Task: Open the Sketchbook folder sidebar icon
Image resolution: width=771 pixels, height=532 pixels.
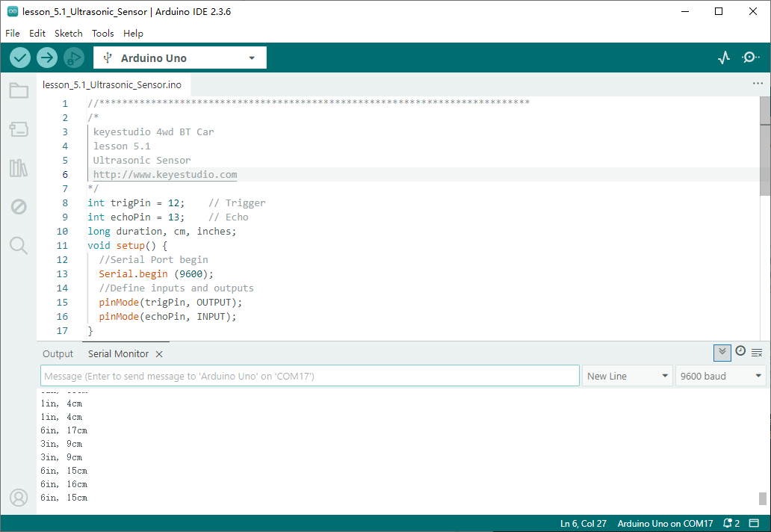Action: [x=19, y=90]
